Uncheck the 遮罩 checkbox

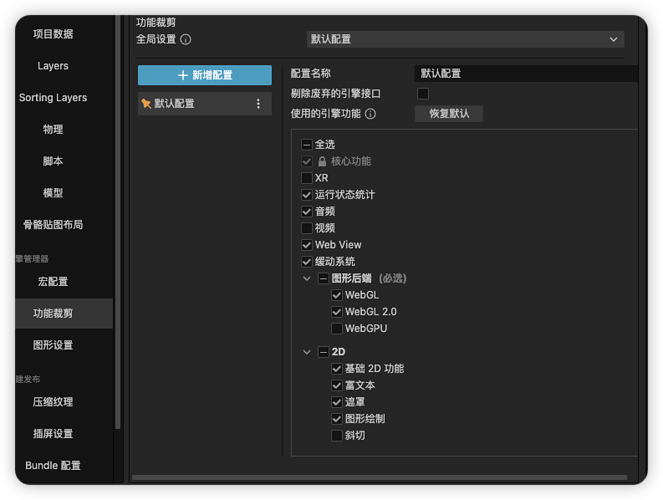click(x=337, y=402)
